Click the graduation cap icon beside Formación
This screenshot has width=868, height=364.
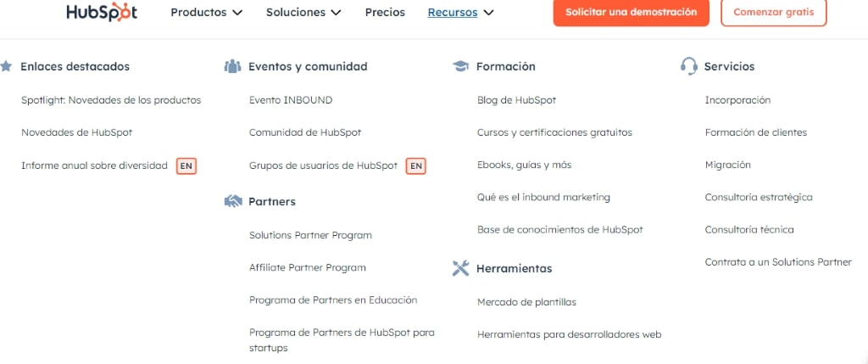click(460, 66)
